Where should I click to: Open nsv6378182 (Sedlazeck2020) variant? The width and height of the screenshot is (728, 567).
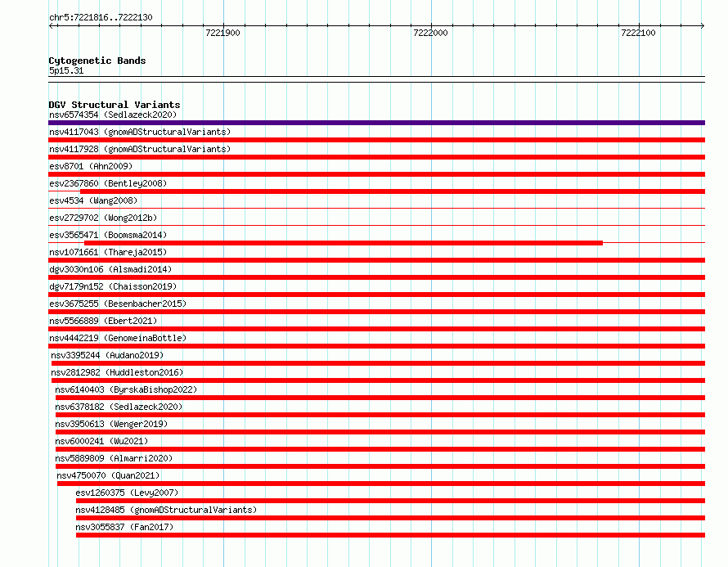[119, 407]
